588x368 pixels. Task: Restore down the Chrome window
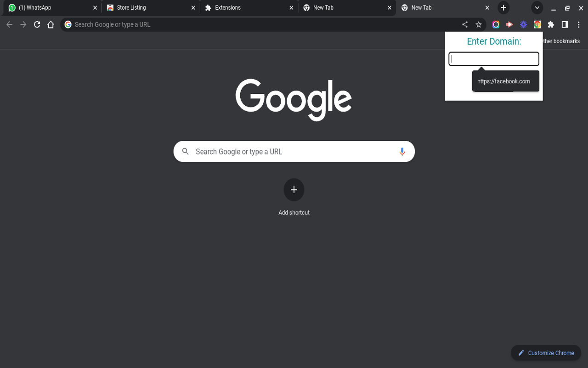coord(567,8)
